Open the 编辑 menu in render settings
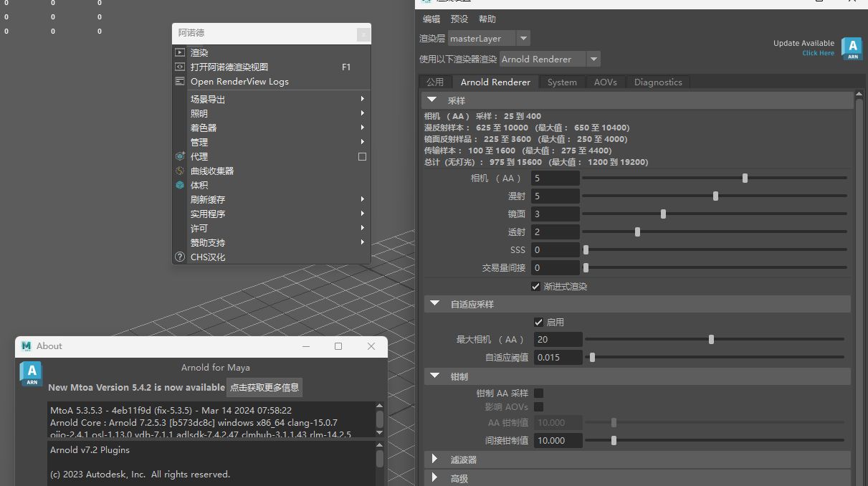The height and width of the screenshot is (486, 868). point(431,19)
